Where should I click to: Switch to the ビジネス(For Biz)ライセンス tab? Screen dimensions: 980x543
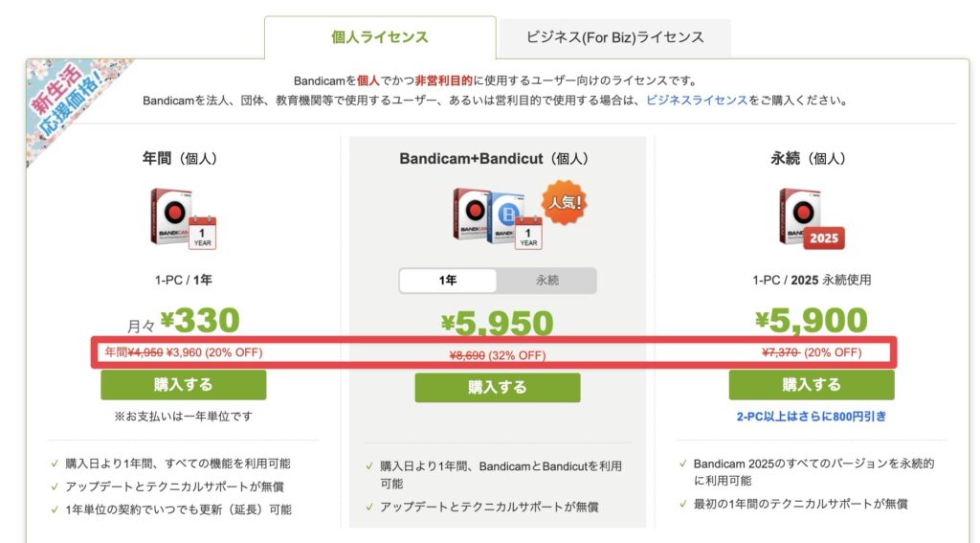(x=614, y=37)
